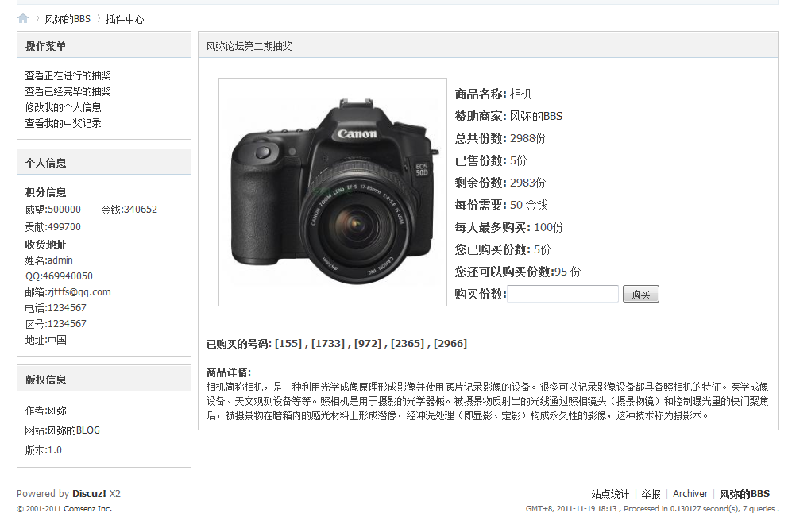Click purchased number [155]
This screenshot has height=532, width=792.
tap(288, 344)
